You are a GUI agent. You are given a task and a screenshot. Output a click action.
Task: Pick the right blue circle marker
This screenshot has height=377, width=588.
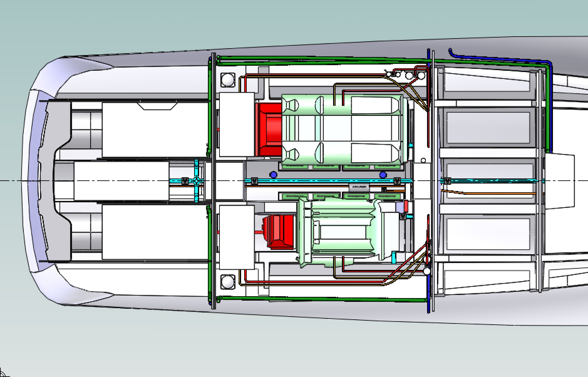383,175
